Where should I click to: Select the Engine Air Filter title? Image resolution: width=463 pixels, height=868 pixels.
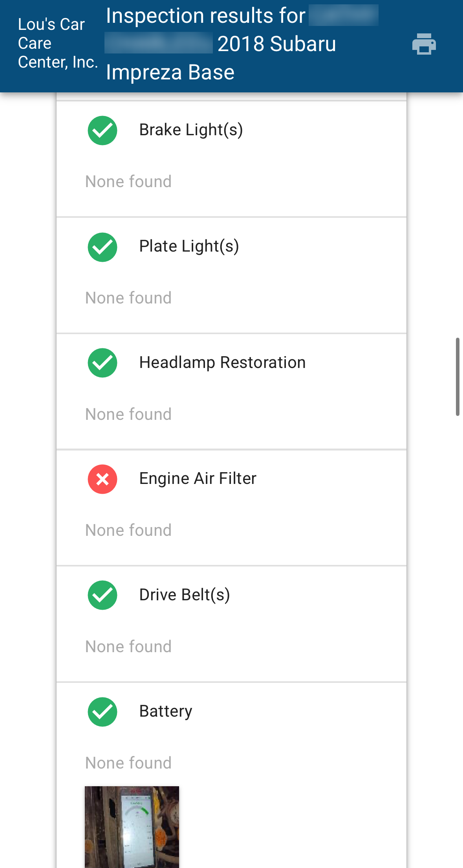198,478
